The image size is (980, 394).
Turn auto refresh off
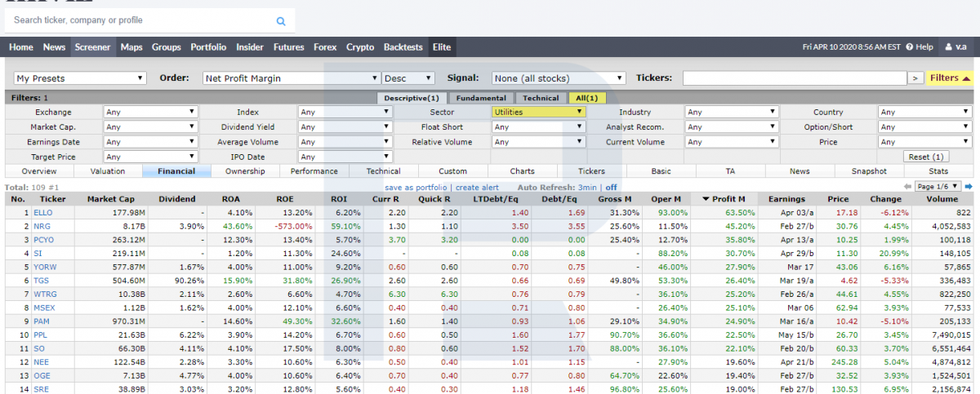point(611,187)
